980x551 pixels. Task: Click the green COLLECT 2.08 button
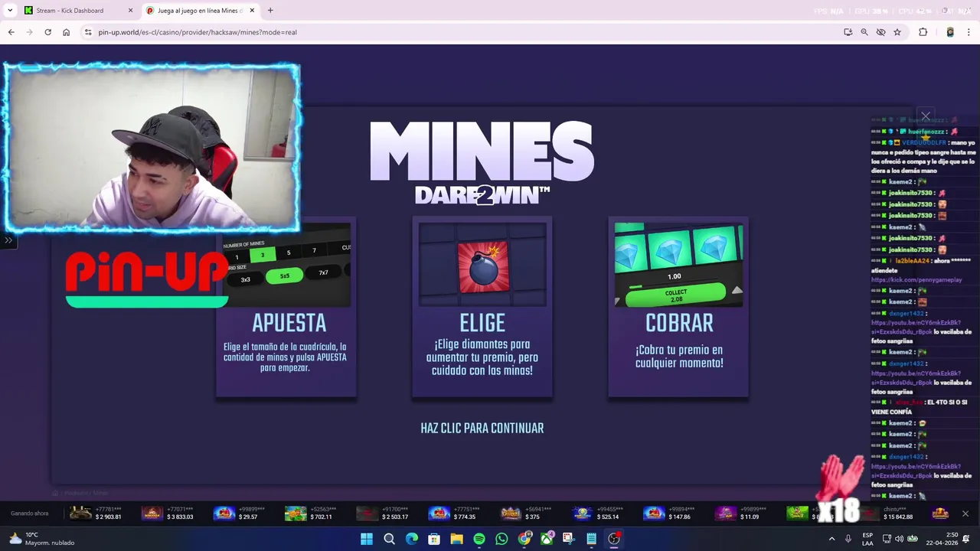click(676, 295)
